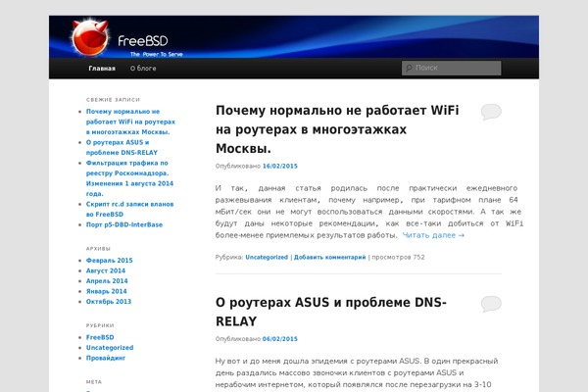Click Uncategorized under the WiFi post
The height and width of the screenshot is (392, 588).
click(267, 258)
